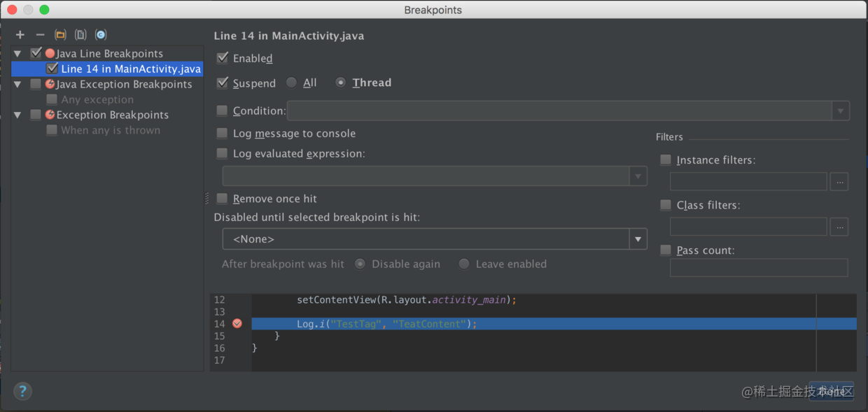
Task: Click the breakpoint marker on line 14
Action: (x=237, y=323)
